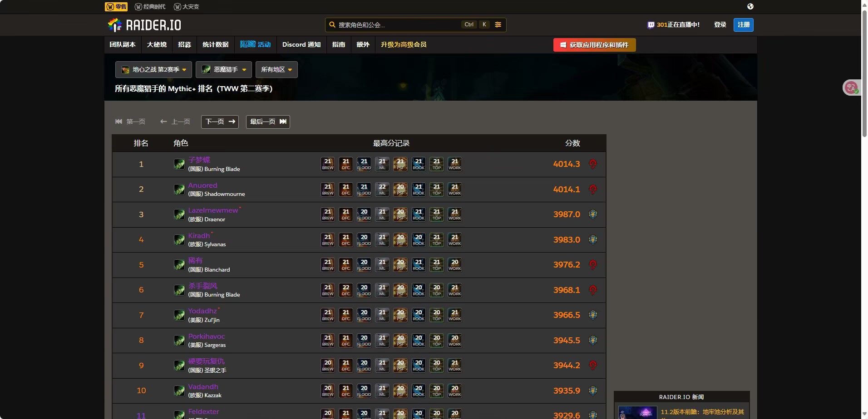The width and height of the screenshot is (868, 419).
Task: Open the 招募 menu
Action: 184,44
